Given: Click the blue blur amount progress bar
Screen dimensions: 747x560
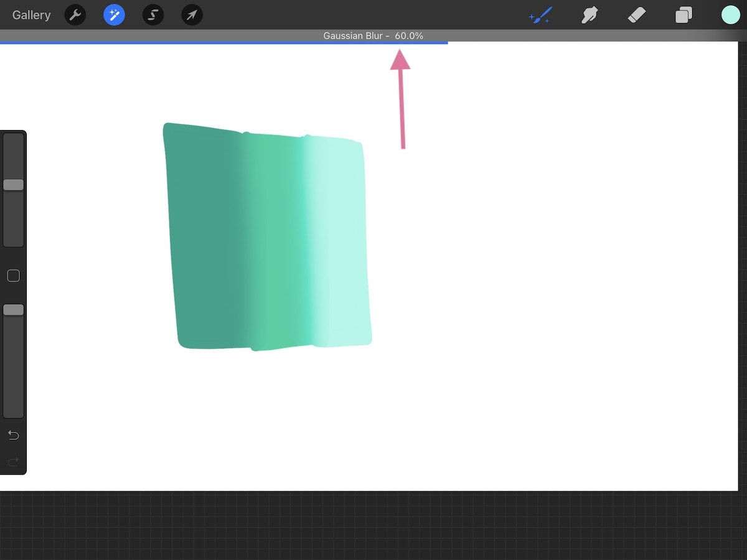Looking at the screenshot, I should 224,43.
